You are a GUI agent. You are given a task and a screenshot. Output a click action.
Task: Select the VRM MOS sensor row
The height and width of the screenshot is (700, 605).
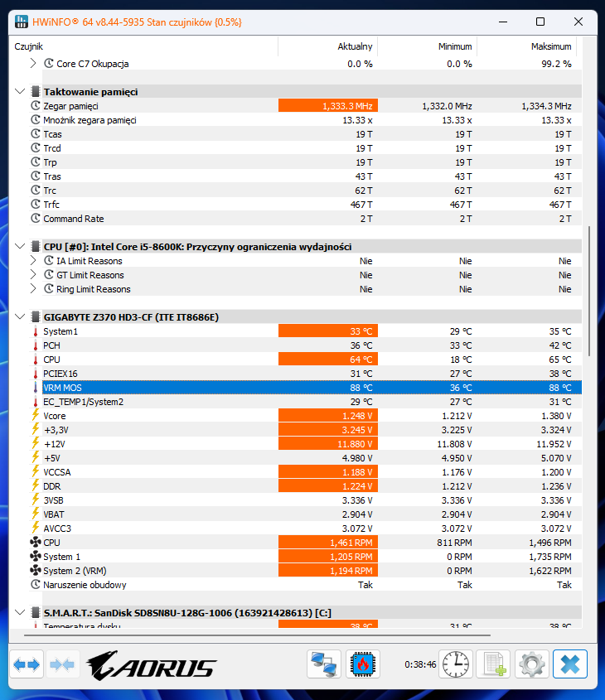(x=312, y=388)
